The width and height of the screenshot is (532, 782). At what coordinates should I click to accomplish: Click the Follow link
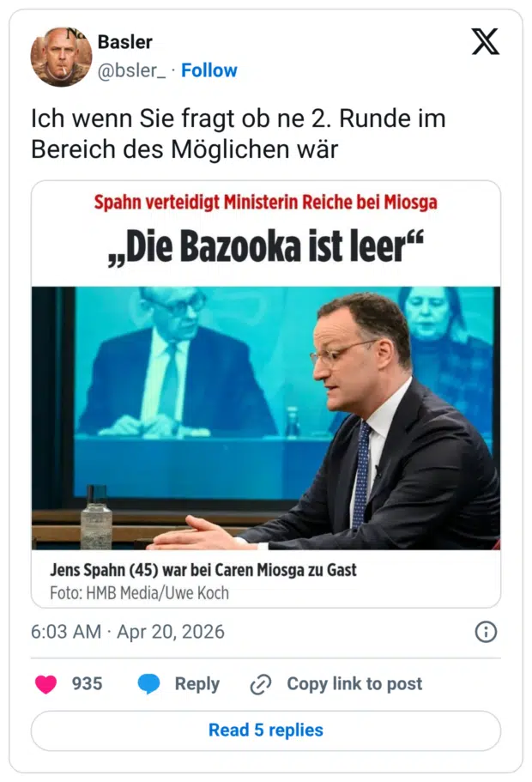[x=210, y=70]
